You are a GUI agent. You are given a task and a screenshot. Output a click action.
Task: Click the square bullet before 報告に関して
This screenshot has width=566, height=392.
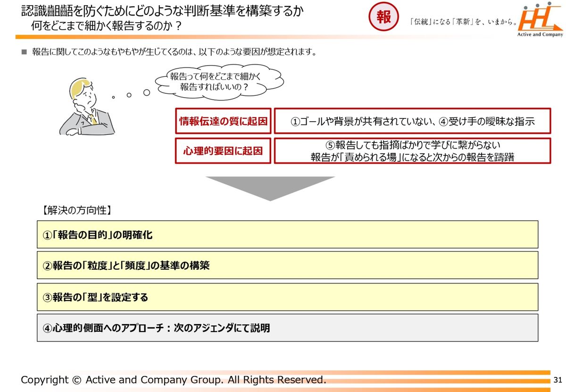[x=25, y=52]
